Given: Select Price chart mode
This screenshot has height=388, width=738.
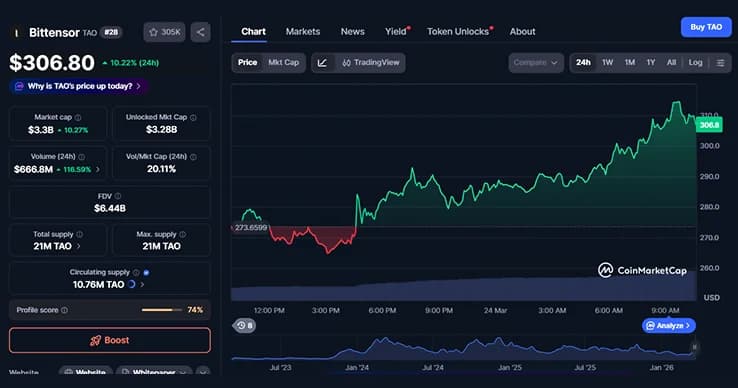Looking at the screenshot, I should 248,63.
